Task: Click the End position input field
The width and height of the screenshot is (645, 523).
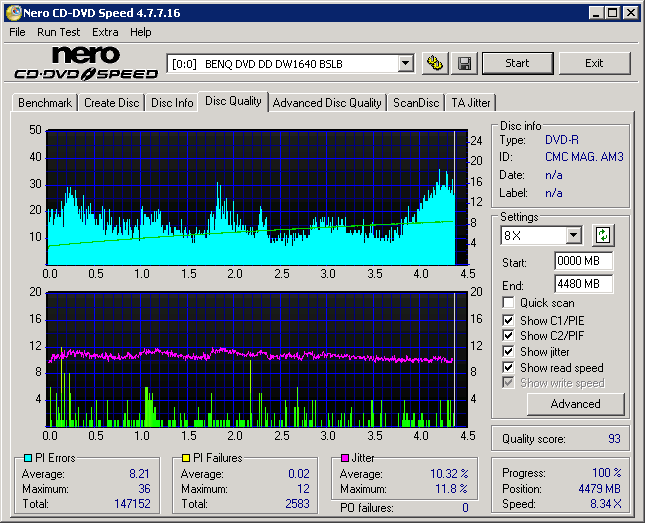Action: point(583,284)
